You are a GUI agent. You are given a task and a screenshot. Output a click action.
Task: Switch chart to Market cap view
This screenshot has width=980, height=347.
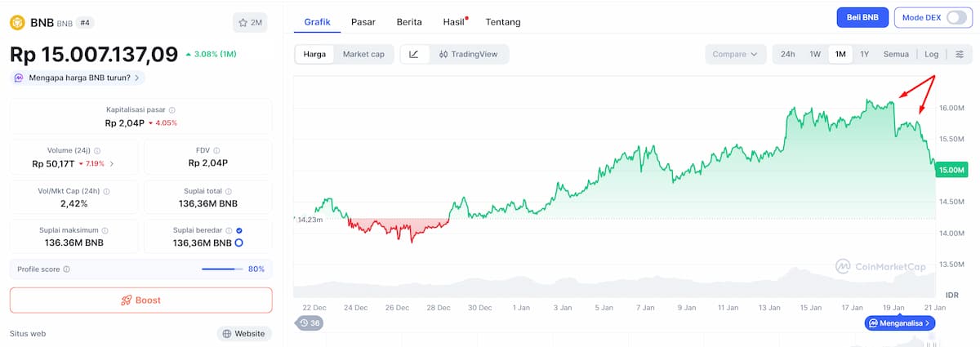click(363, 55)
